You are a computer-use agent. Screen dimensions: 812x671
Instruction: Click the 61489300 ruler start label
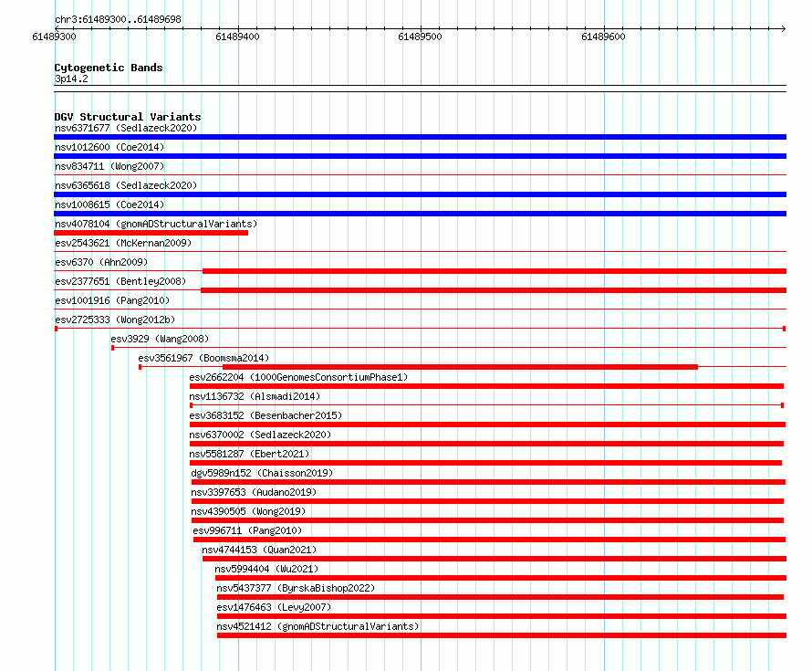pos(55,37)
